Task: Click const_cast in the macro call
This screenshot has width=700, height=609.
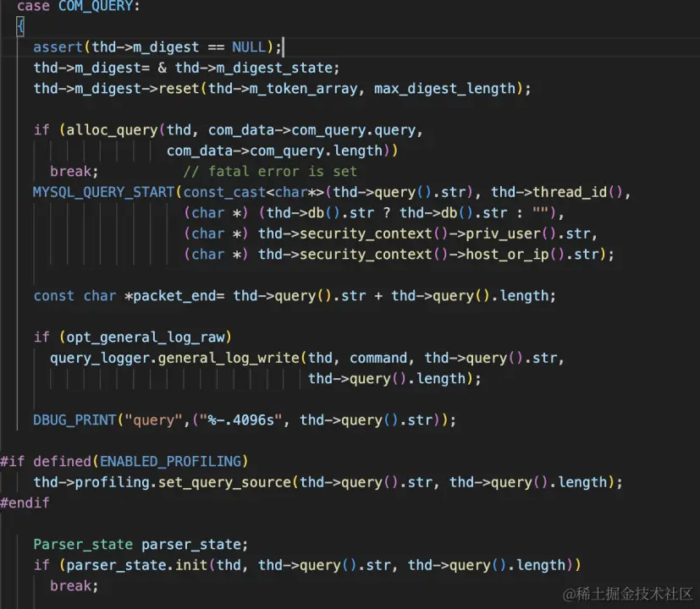Action: pyautogui.click(x=224, y=192)
